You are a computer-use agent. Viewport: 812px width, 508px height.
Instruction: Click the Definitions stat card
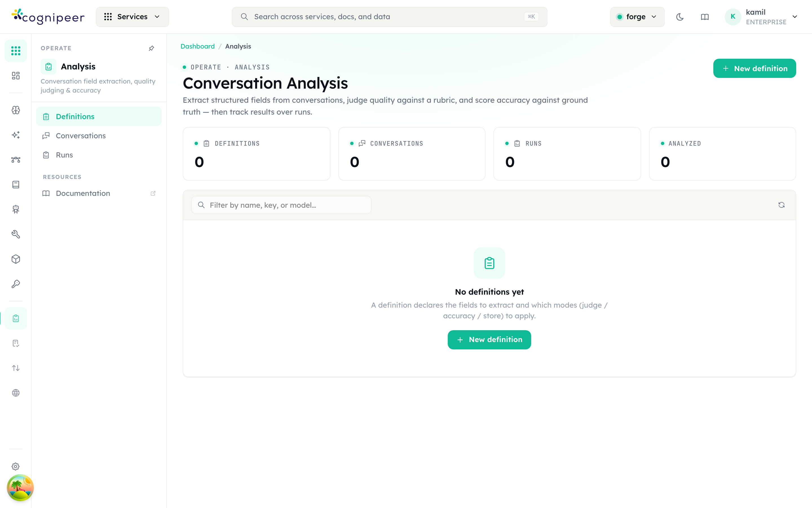pos(256,154)
